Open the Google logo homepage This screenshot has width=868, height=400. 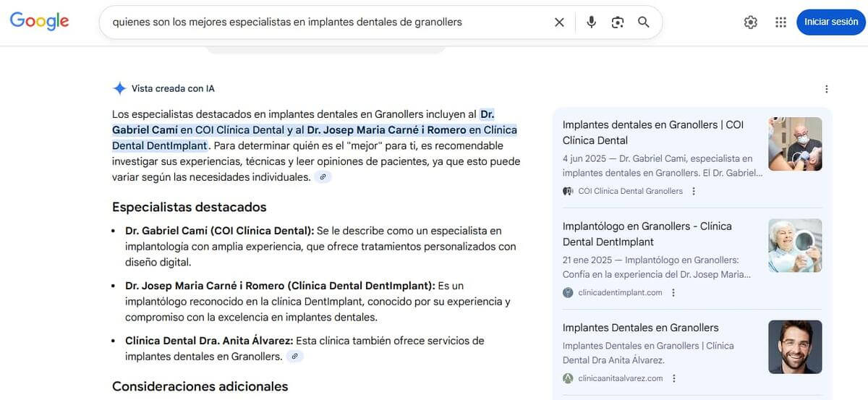[39, 22]
